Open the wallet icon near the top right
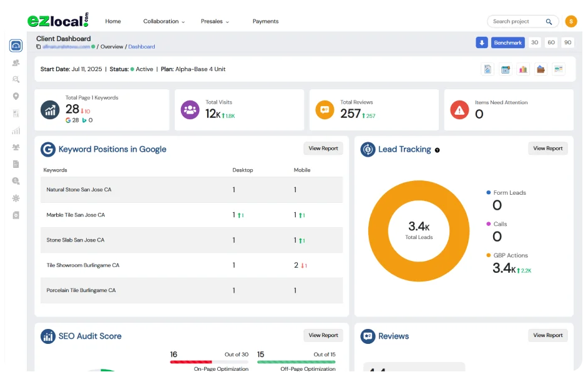588x377 pixels. coord(541,69)
